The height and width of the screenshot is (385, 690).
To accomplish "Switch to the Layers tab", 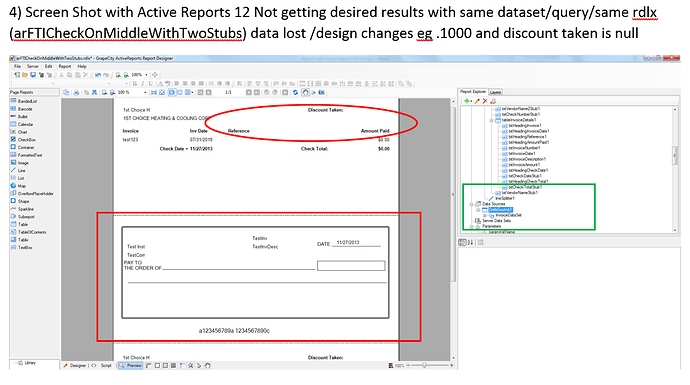I will (495, 92).
